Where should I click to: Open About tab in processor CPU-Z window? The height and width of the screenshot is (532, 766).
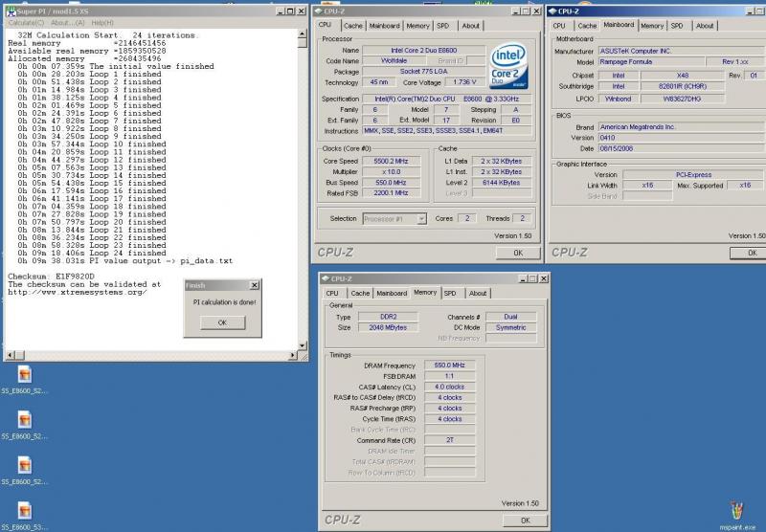coord(470,26)
